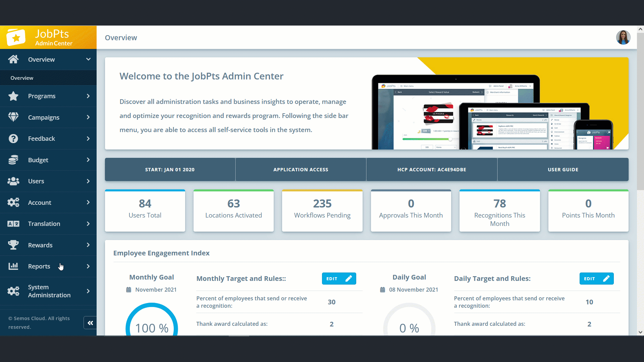Screen dimensions: 644x362
Task: Click the Reports sidebar icon
Action: tap(13, 266)
